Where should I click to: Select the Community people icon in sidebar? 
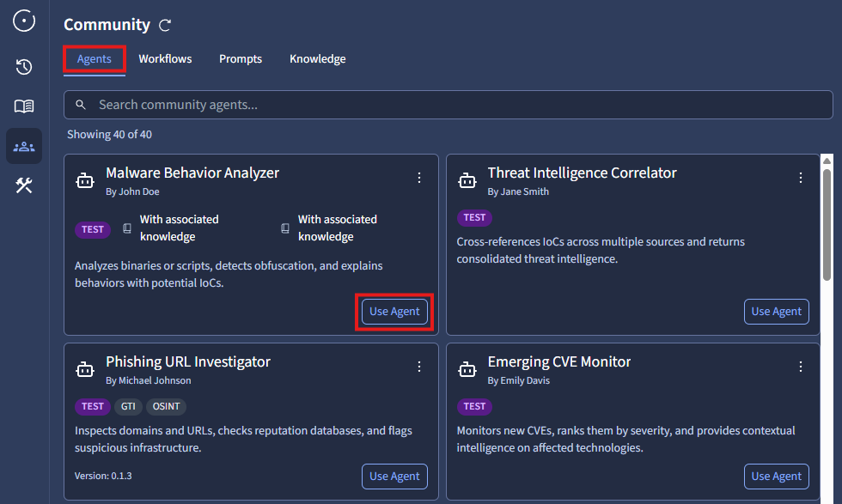coord(24,146)
